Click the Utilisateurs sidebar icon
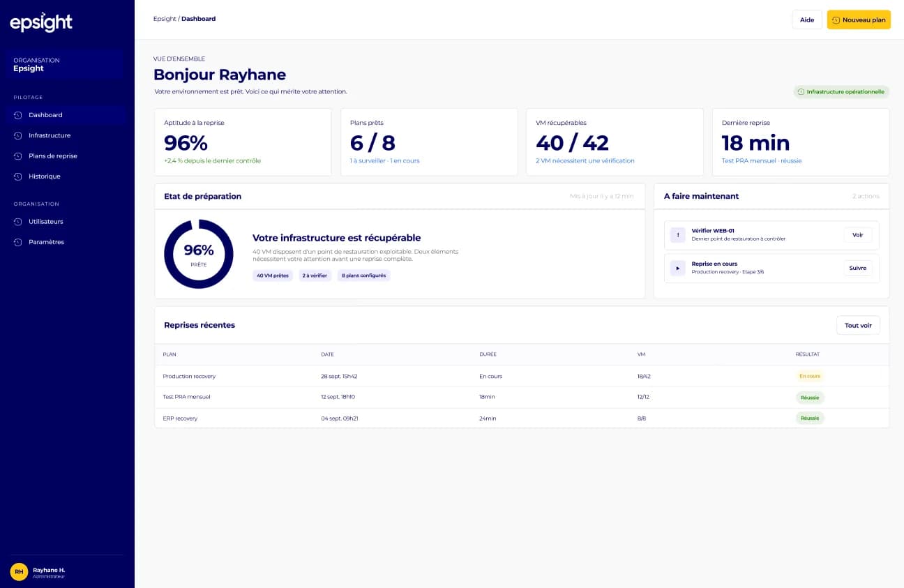This screenshot has height=588, width=904. (18, 222)
